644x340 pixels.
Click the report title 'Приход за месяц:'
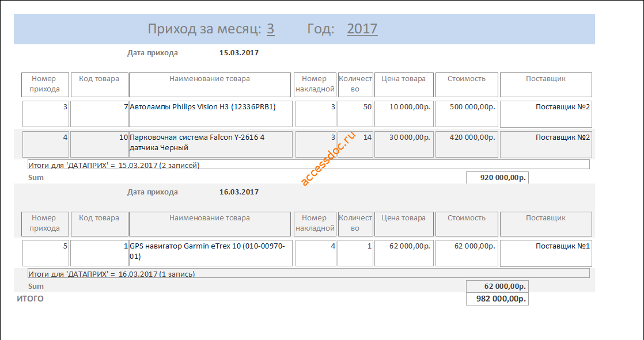pyautogui.click(x=204, y=29)
